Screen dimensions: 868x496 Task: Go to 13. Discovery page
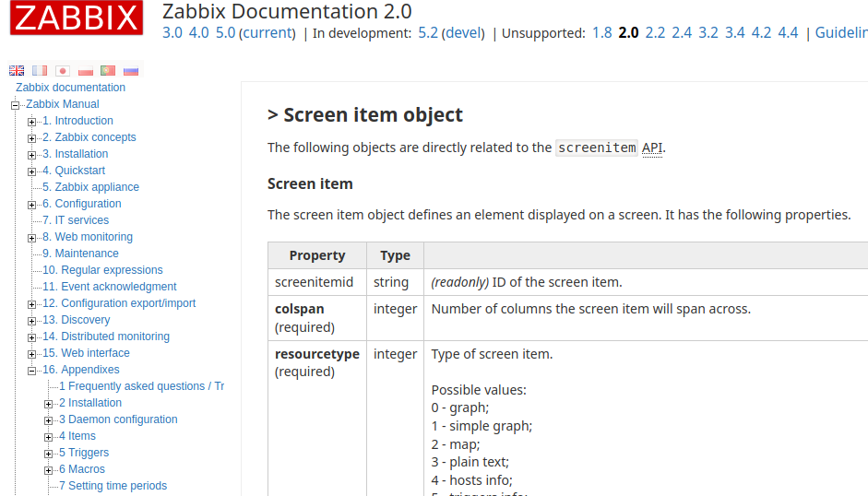(77, 320)
